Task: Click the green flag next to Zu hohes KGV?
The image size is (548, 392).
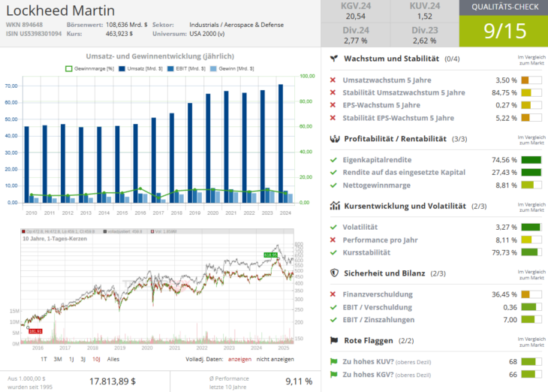Action: click(x=334, y=375)
